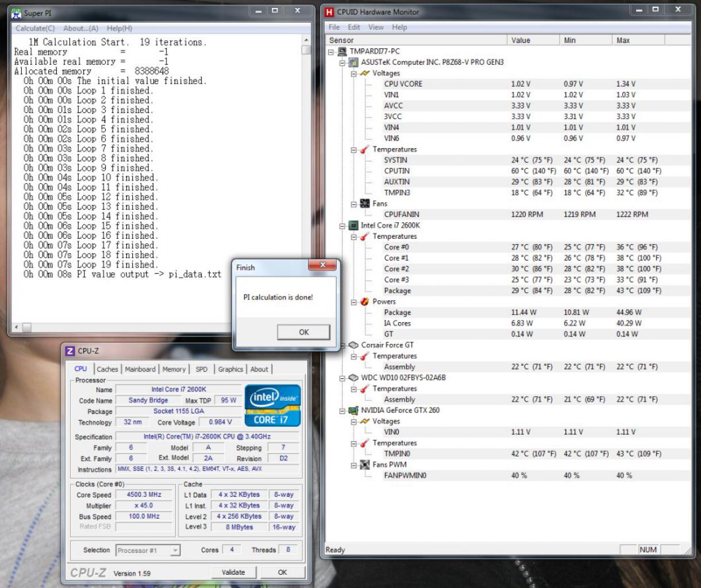
Task: Click the graphics card icon of NVIDIA GeForce GTX 260
Action: click(x=353, y=411)
